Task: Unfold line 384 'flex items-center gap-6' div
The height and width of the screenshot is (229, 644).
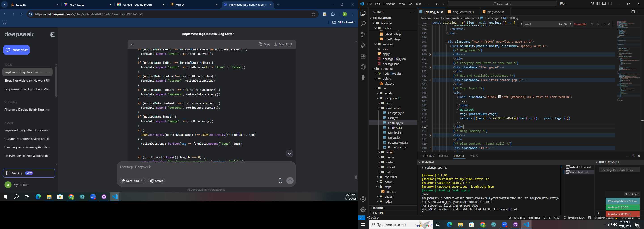Action: (x=430, y=80)
